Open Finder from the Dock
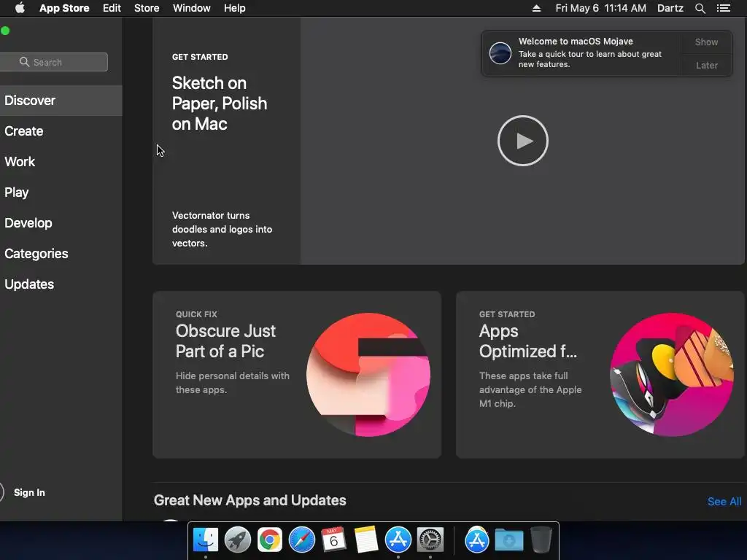The height and width of the screenshot is (560, 747). point(206,540)
